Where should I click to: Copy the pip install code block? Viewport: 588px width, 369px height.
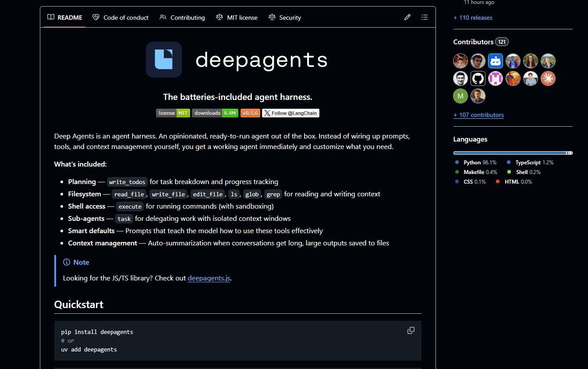(411, 330)
